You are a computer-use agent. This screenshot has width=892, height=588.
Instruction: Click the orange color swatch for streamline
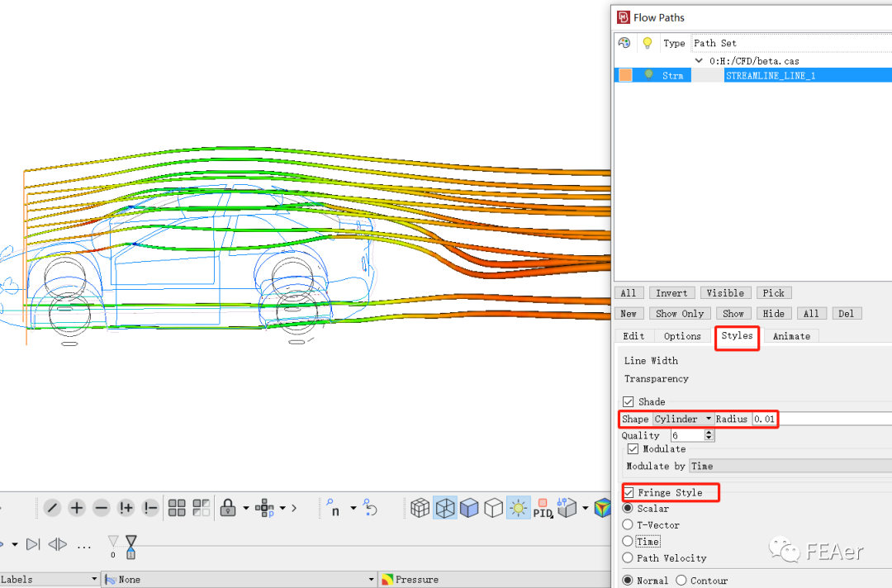[625, 75]
